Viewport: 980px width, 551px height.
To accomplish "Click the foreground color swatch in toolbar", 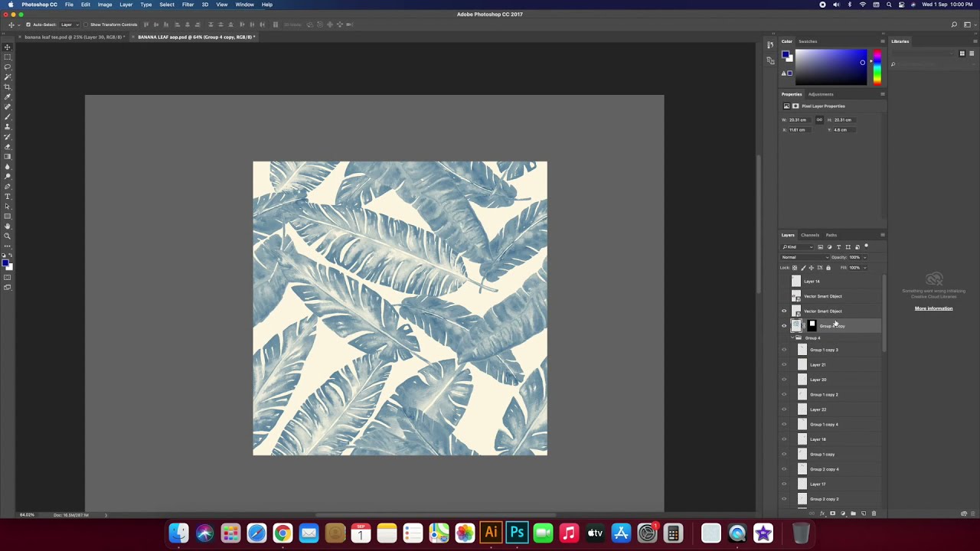I will pos(5,262).
